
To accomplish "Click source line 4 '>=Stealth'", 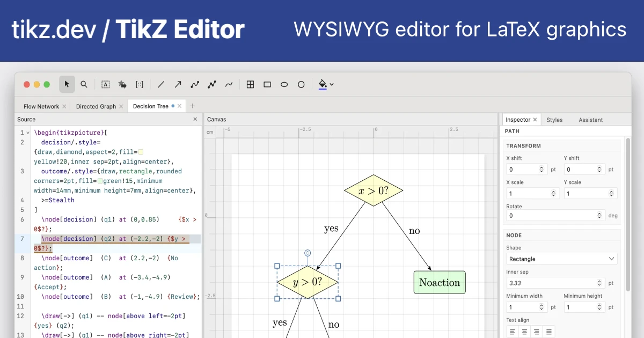I will click(x=58, y=200).
